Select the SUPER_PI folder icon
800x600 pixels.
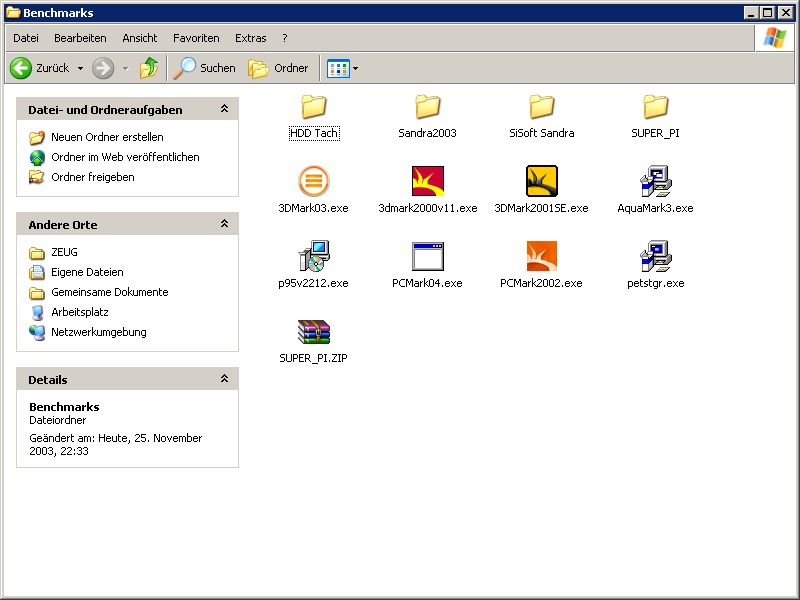tap(655, 106)
